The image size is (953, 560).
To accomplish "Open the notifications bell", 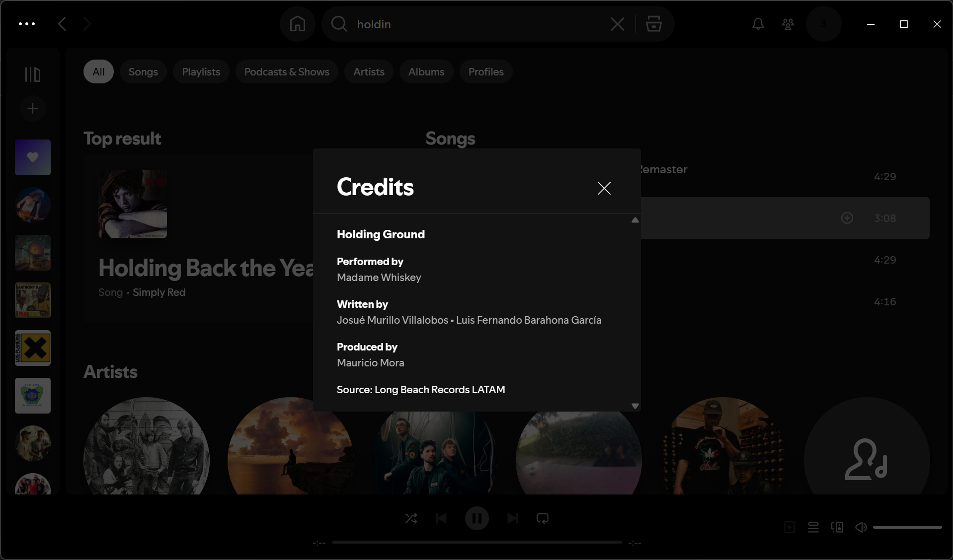I will 758,24.
